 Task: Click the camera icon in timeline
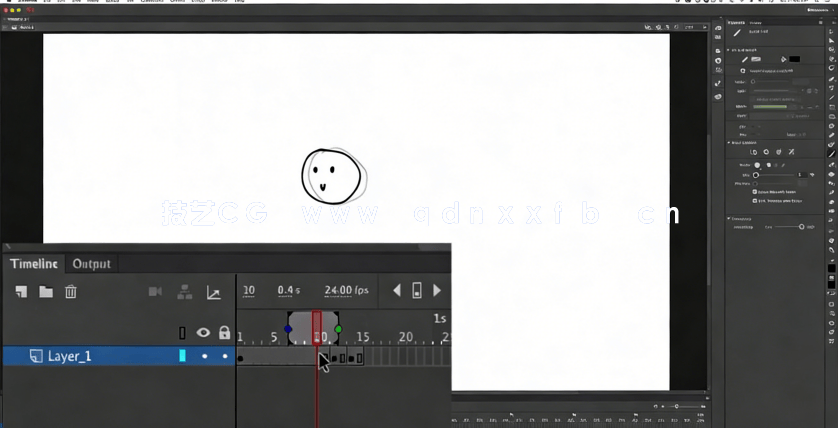(x=155, y=291)
